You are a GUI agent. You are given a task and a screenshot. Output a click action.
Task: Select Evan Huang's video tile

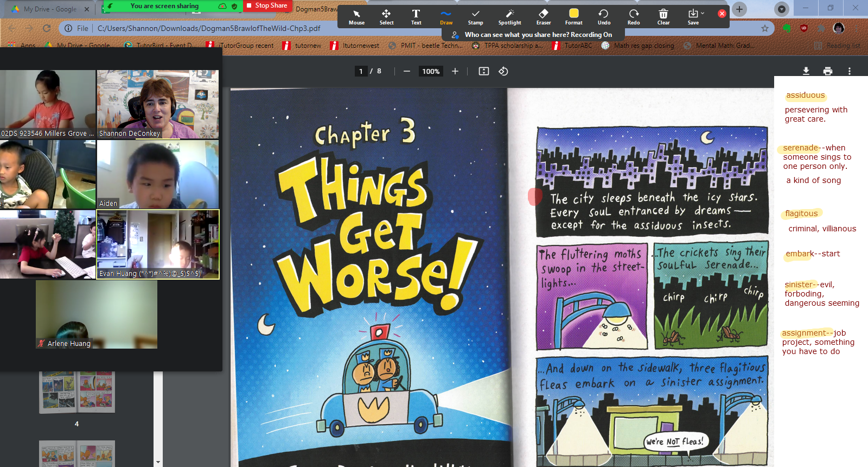(158, 244)
